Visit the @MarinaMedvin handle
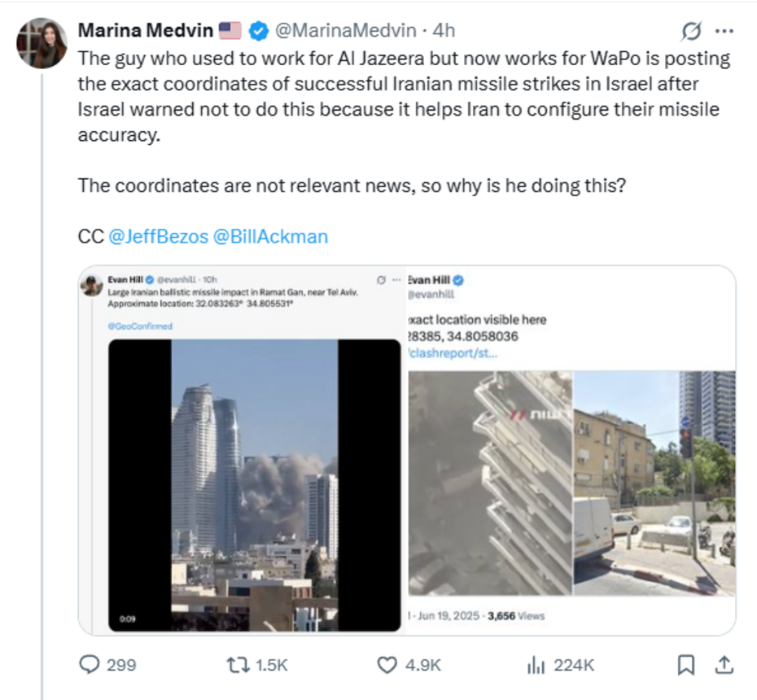Viewport: 757px width, 700px height. 346,30
